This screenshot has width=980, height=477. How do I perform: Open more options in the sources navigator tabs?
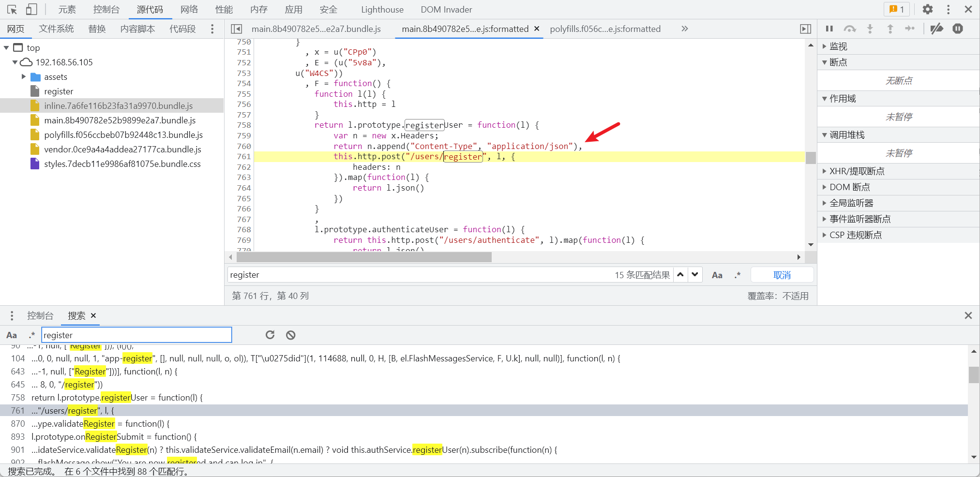[x=212, y=29]
